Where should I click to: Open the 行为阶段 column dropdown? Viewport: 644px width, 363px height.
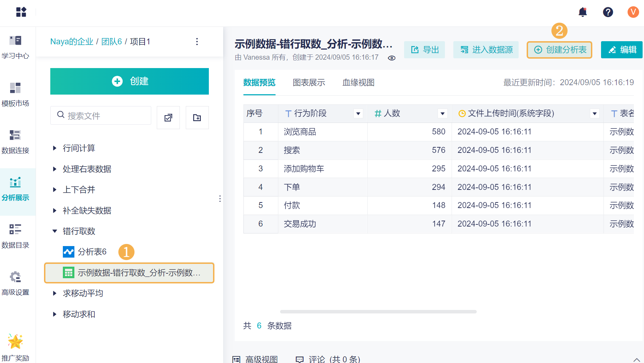358,113
